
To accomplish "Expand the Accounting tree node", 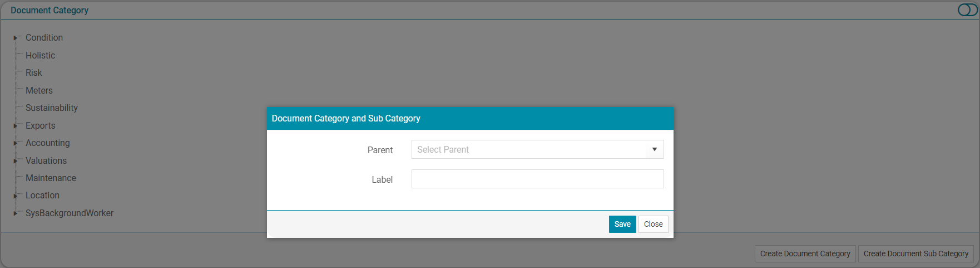I will [16, 143].
